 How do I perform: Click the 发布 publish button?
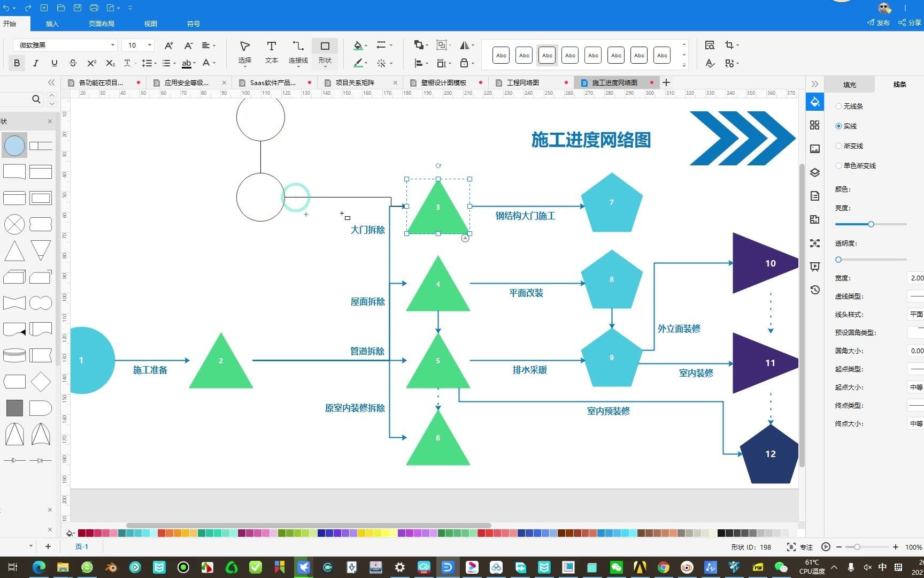[x=881, y=23]
